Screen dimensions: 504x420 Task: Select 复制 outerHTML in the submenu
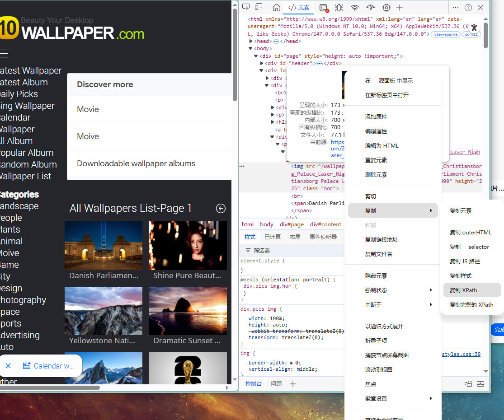click(x=471, y=233)
